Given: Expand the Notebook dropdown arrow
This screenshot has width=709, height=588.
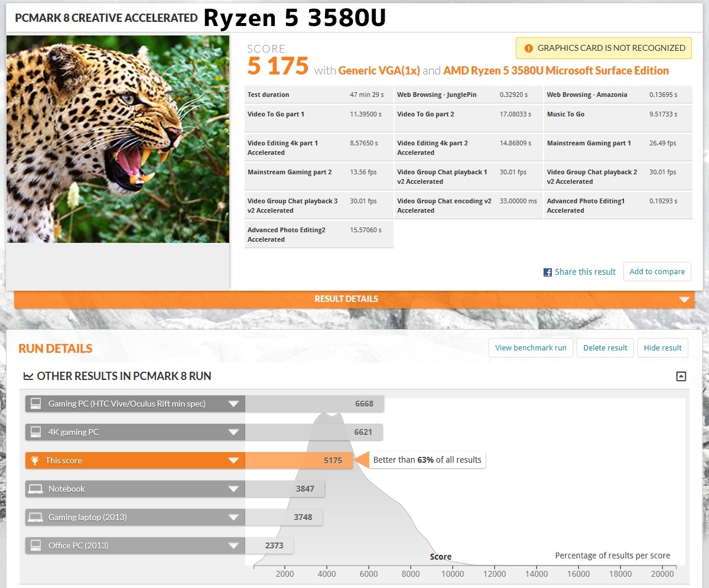Looking at the screenshot, I should tap(234, 489).
